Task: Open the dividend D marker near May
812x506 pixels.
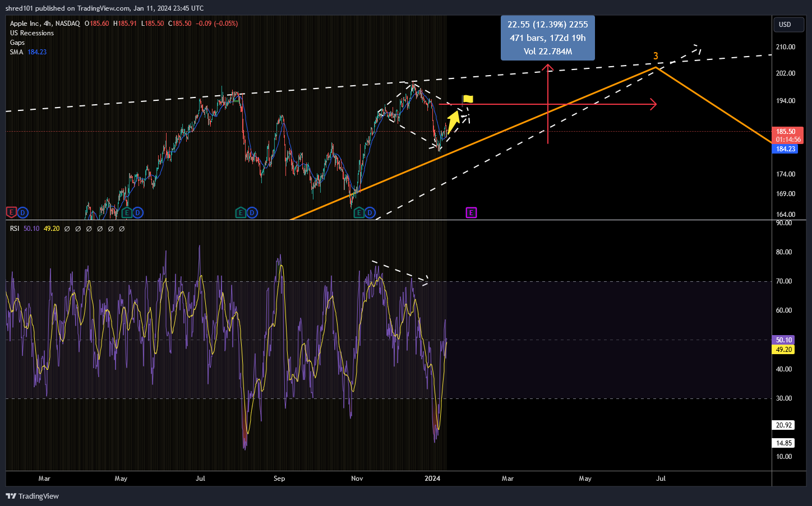Action: click(x=138, y=212)
